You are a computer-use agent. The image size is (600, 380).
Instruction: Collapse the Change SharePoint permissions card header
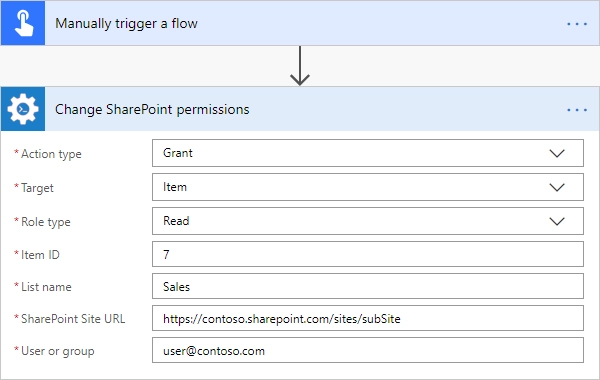coord(300,109)
